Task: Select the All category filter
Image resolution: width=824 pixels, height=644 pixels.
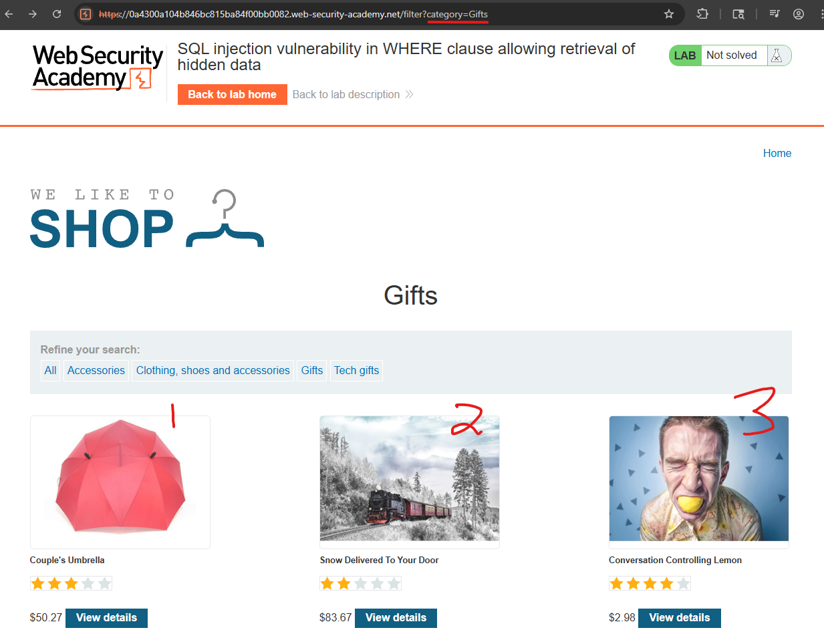Action: (x=50, y=370)
